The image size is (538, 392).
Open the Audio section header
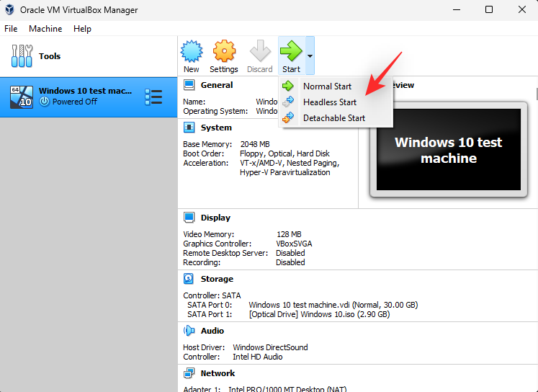[212, 331]
